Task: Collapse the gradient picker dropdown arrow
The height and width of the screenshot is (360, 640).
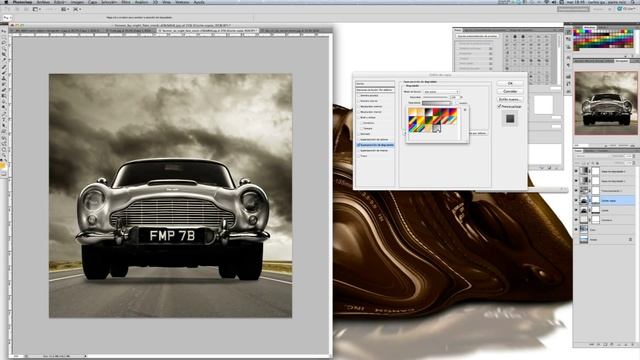Action: point(452,103)
